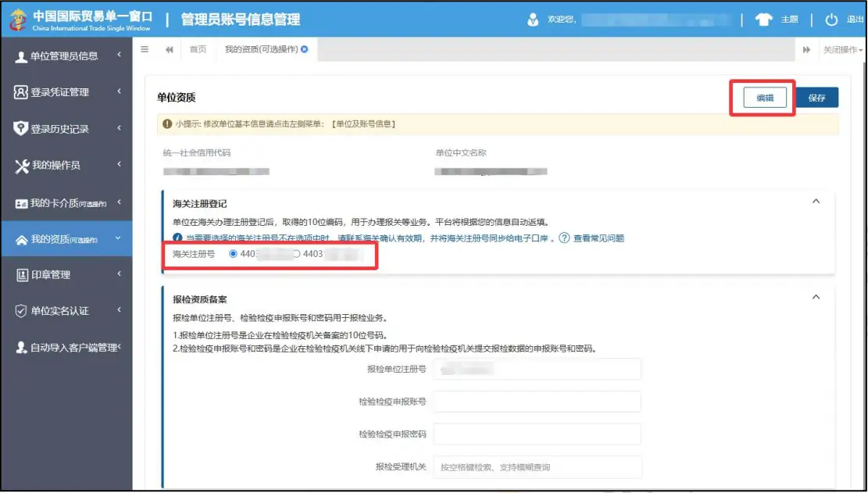The image size is (868, 493).
Task: Click the China International Trade Single Window logo
Action: click(x=18, y=20)
